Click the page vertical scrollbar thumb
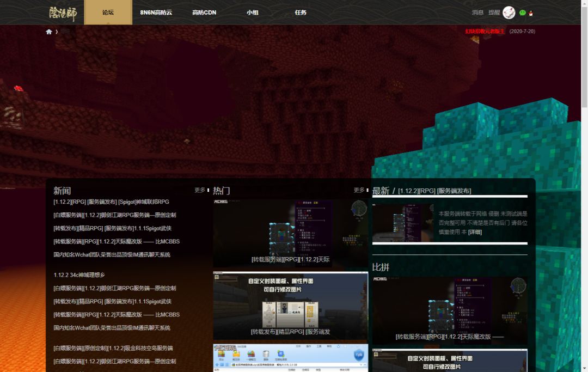This screenshot has width=588, height=372. tap(584, 56)
